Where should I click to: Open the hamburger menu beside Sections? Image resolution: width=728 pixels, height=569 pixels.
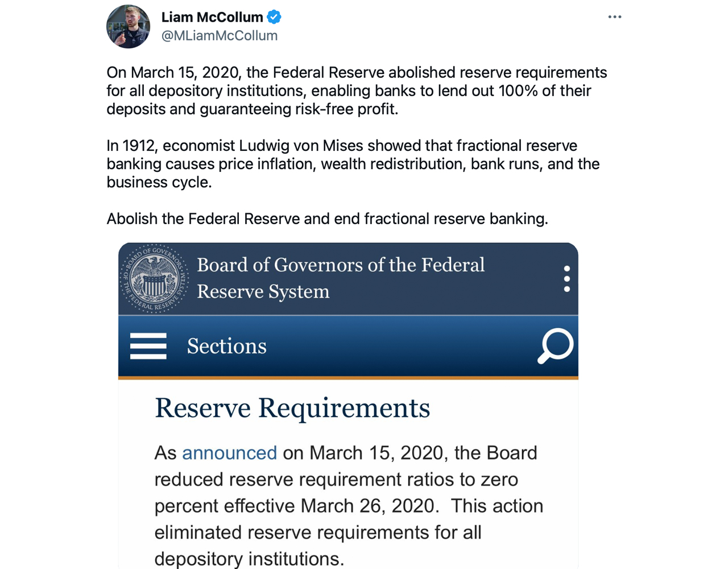pyautogui.click(x=148, y=346)
